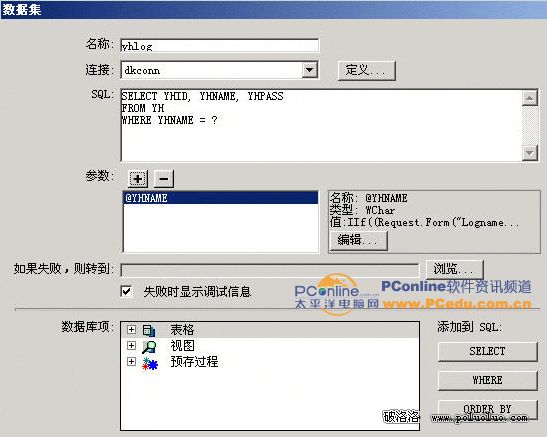Viewport: 547px width, 437px height.
Task: Expand the 视图 tree node
Action: pos(131,345)
